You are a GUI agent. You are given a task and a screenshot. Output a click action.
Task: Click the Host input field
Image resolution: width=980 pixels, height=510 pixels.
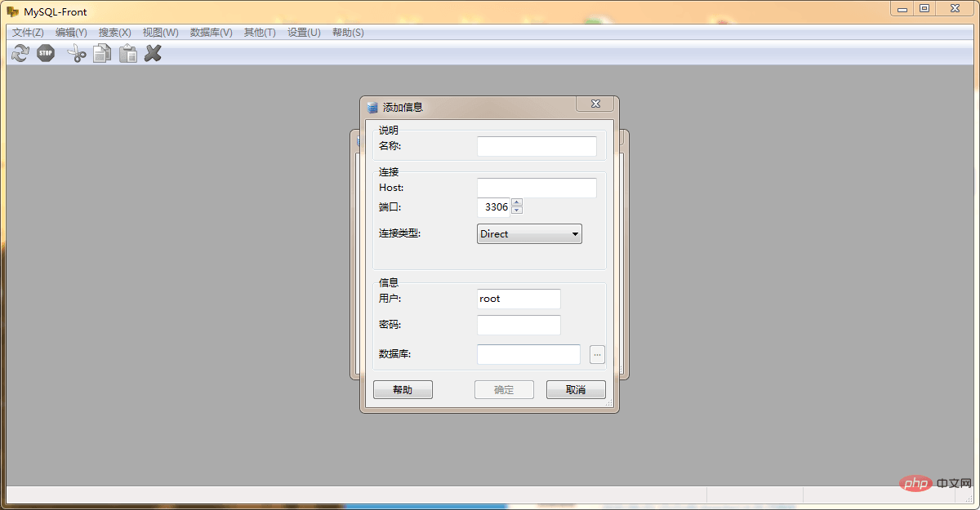click(x=537, y=188)
